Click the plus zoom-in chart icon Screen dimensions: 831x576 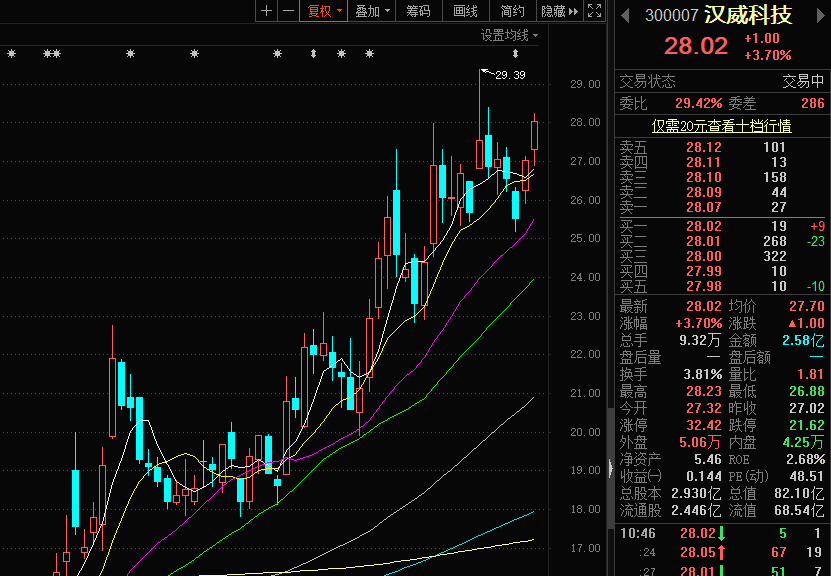click(x=266, y=11)
